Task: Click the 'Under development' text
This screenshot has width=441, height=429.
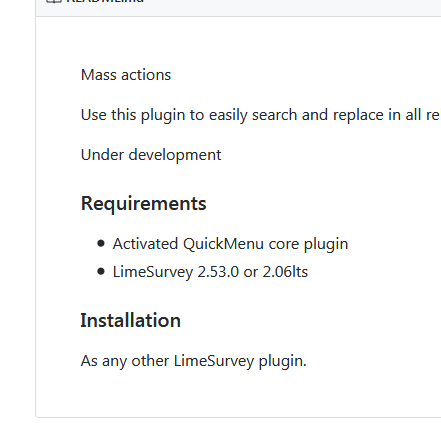Action: (151, 155)
